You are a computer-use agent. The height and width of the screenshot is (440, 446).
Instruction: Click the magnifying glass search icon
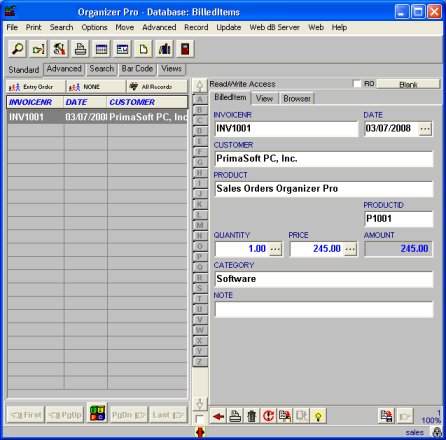(x=17, y=49)
